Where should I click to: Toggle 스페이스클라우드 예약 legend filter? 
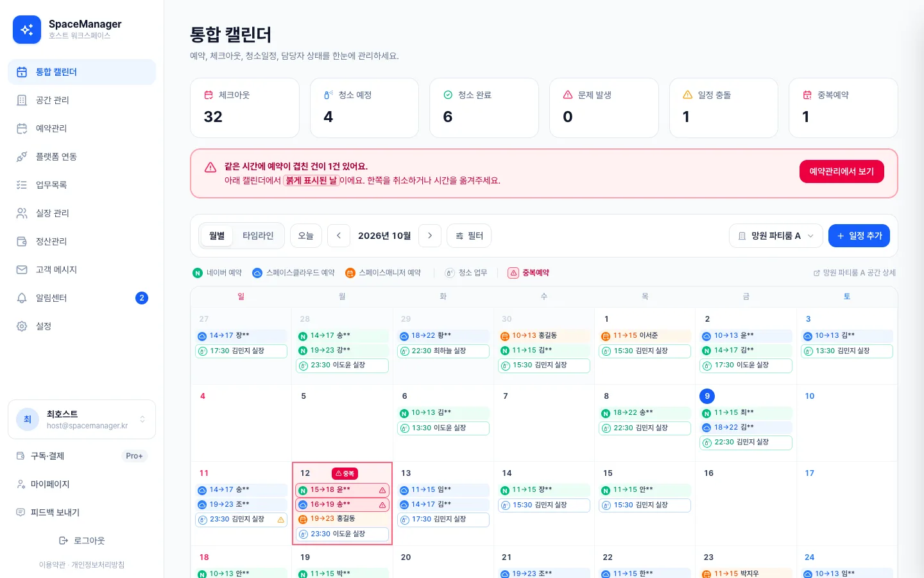click(x=294, y=273)
